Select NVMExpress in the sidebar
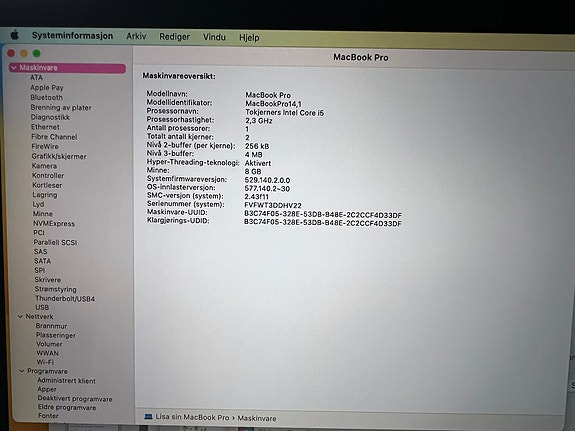The height and width of the screenshot is (431, 575). [x=54, y=223]
